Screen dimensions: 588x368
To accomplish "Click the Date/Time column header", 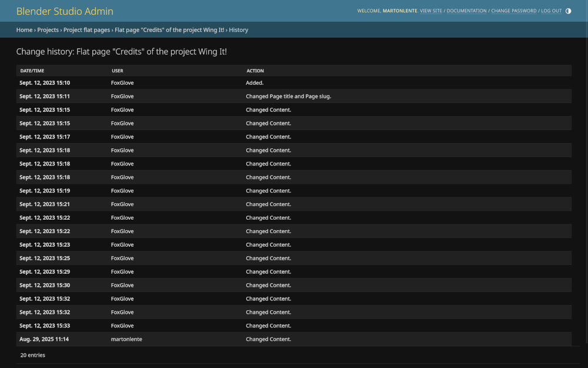I will coord(32,71).
